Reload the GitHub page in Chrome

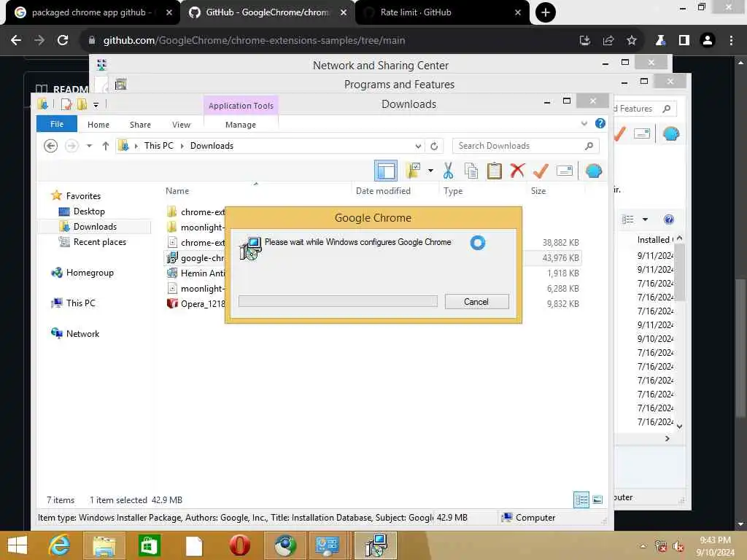tap(63, 40)
